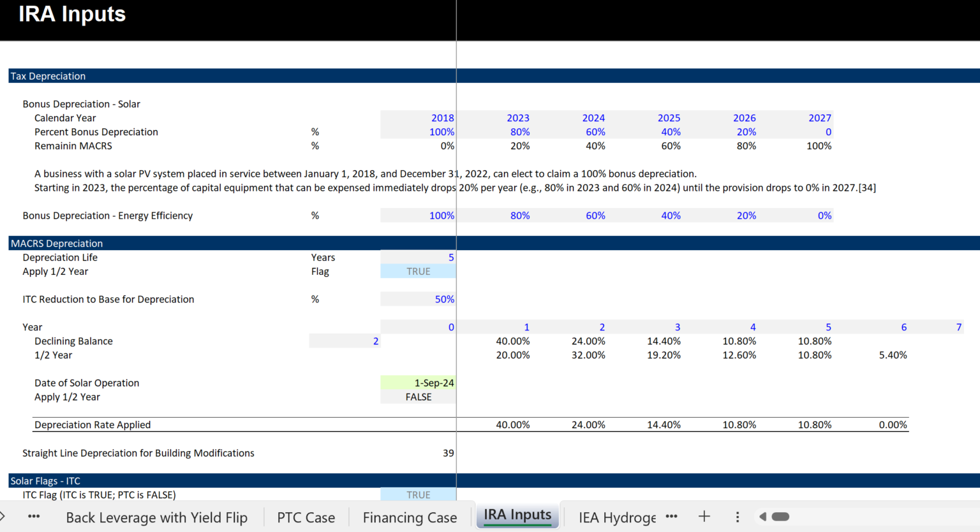Add a new worksheet with the plus icon

703,516
